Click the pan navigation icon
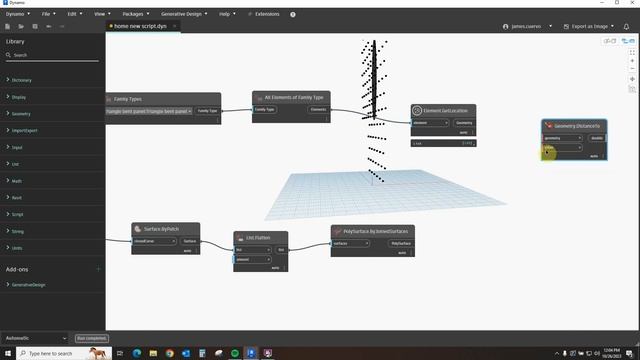The height and width of the screenshot is (360, 640). pos(632,79)
